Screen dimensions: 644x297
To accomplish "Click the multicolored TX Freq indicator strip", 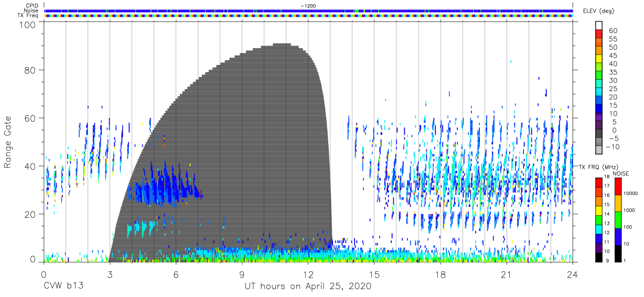I will click(x=309, y=16).
